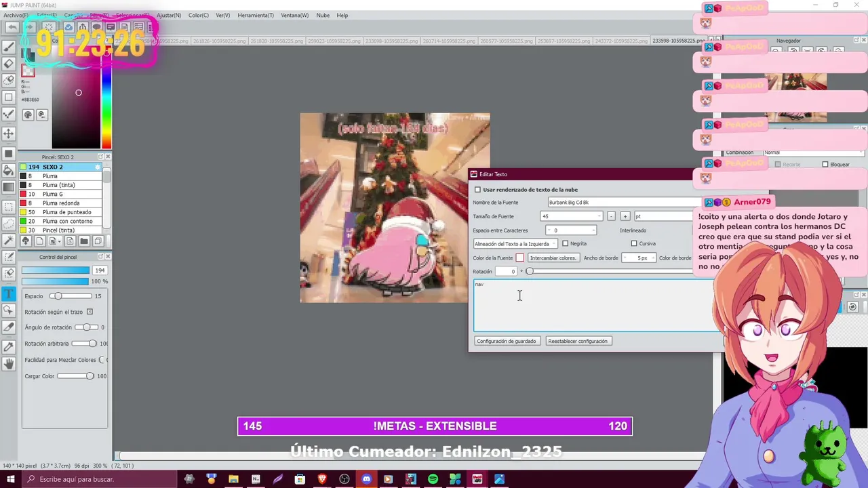The width and height of the screenshot is (868, 488).
Task: Toggle the Negrita checkbox
Action: 565,243
